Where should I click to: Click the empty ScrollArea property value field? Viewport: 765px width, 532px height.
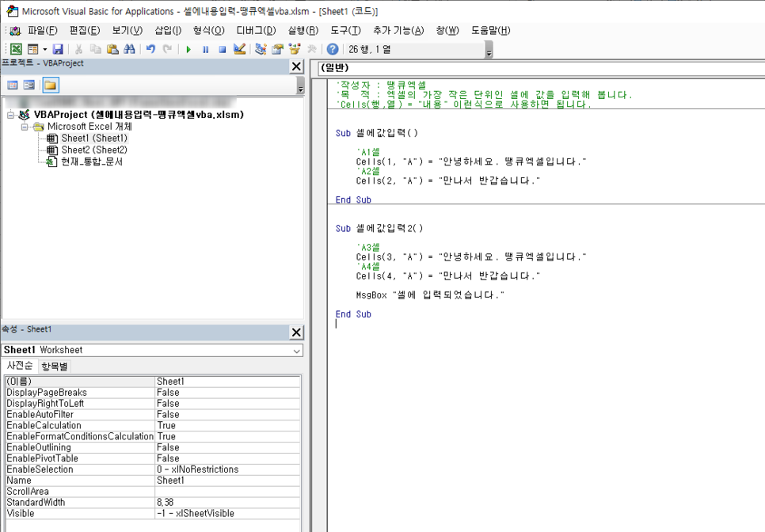[x=227, y=492]
